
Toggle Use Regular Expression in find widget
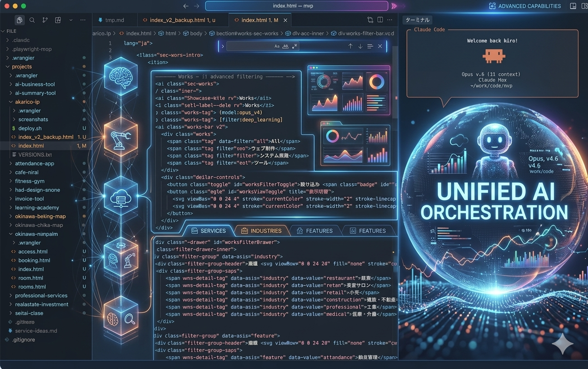[x=294, y=46]
